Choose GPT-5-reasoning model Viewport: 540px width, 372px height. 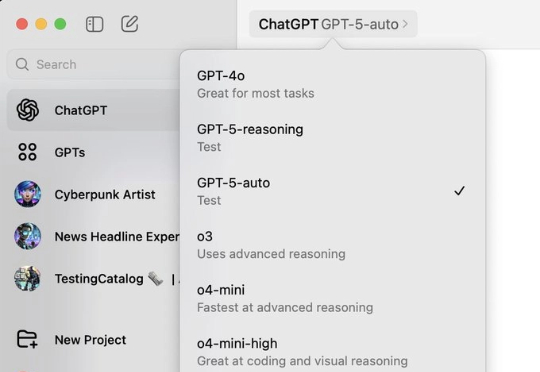click(x=332, y=138)
